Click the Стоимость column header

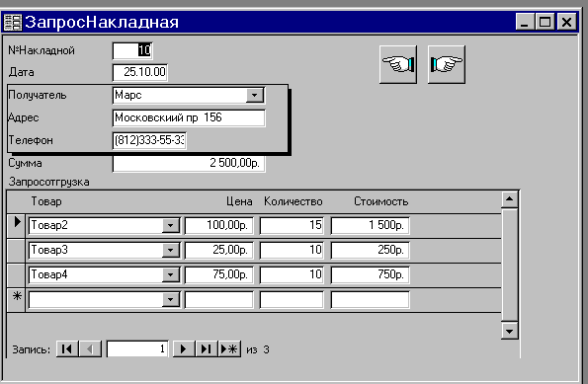381,201
